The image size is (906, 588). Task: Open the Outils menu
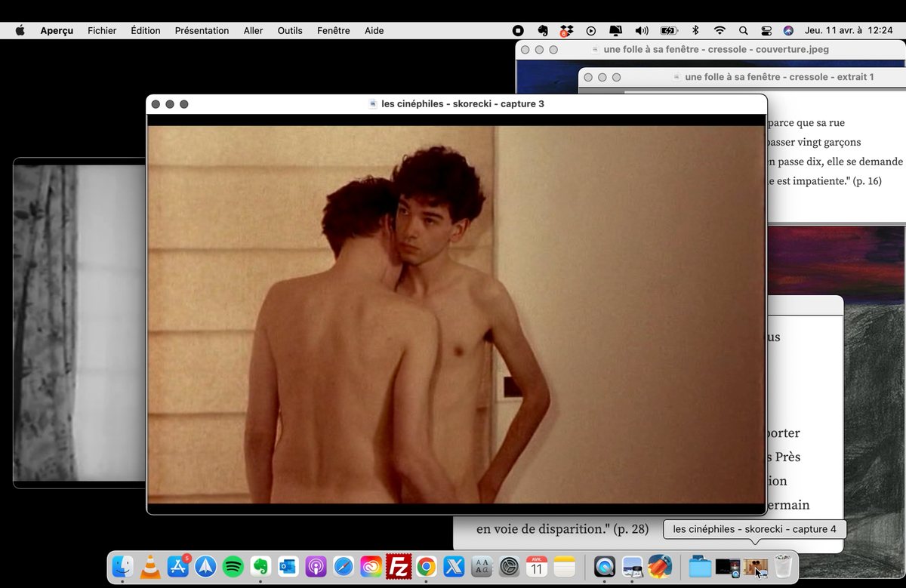290,31
